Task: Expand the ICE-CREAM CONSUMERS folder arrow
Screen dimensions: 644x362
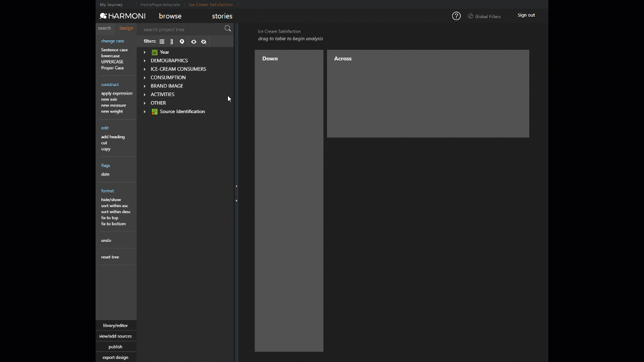Action: [x=144, y=69]
